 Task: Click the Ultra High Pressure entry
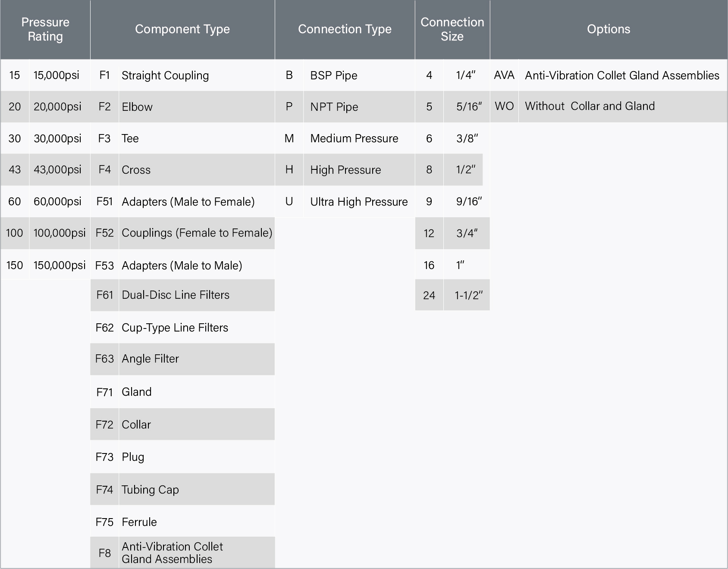coord(358,202)
